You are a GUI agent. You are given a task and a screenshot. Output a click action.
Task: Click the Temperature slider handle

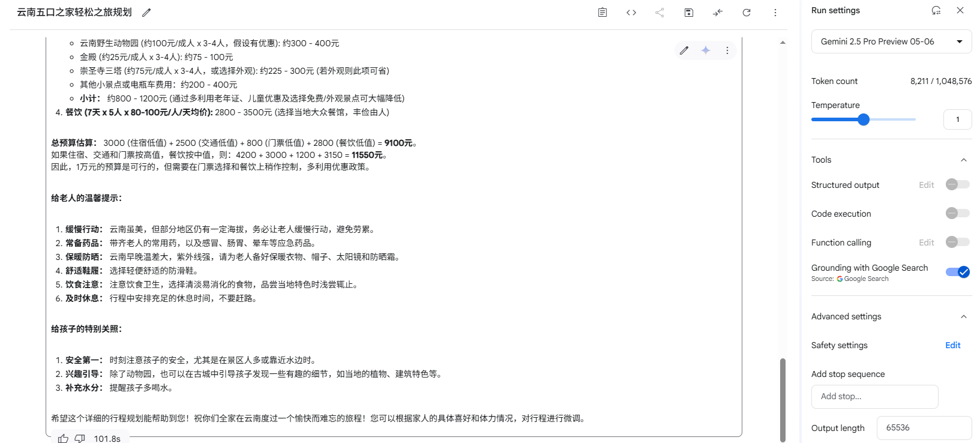[x=864, y=119]
